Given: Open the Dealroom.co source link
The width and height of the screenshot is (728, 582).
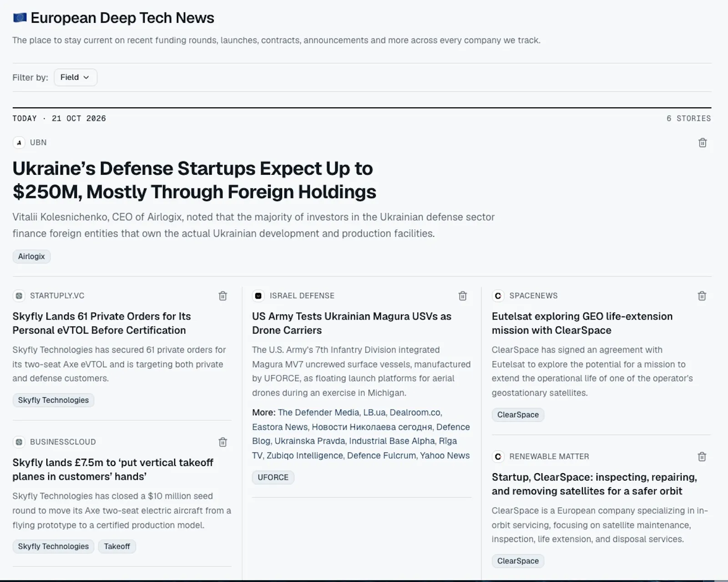Looking at the screenshot, I should click(x=415, y=412).
